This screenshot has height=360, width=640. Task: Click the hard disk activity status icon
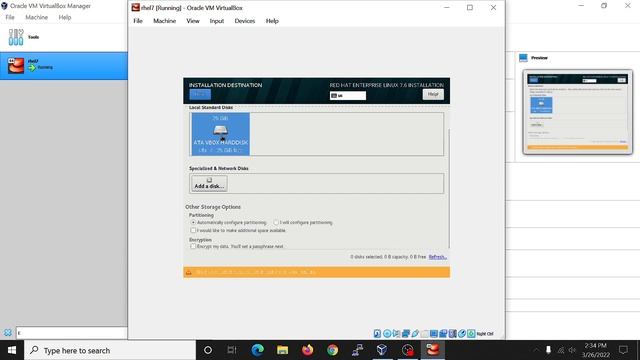point(377,333)
